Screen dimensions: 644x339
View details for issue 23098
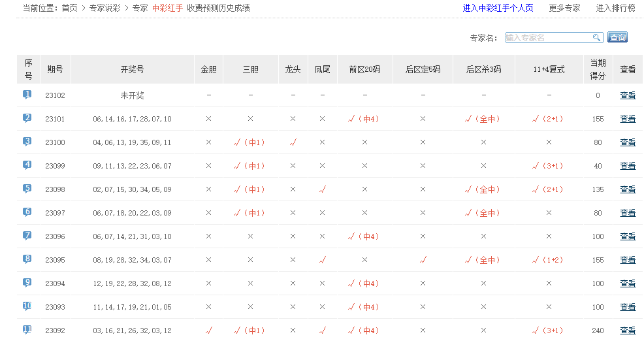[627, 189]
